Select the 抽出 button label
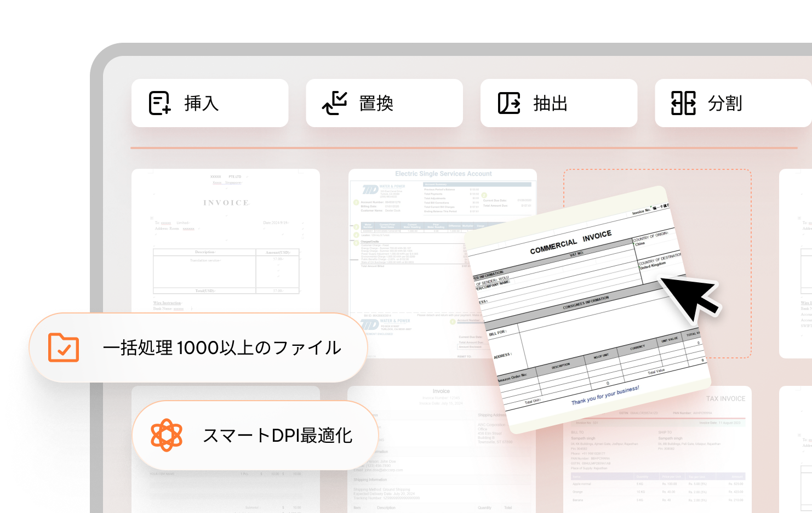Image resolution: width=812 pixels, height=513 pixels. click(x=550, y=103)
